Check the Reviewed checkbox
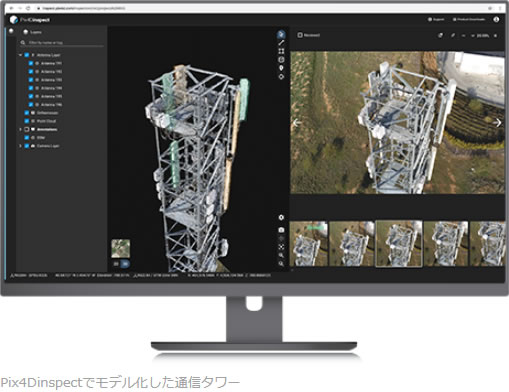509x392 pixels. tap(300, 35)
